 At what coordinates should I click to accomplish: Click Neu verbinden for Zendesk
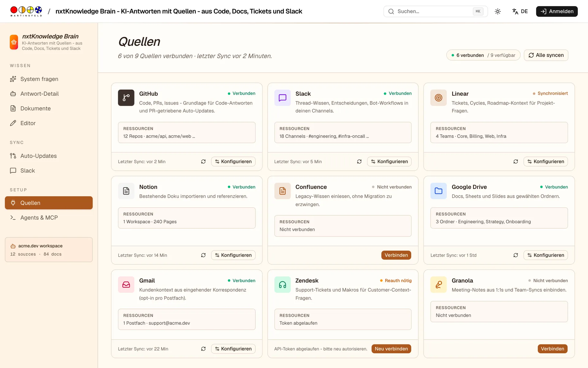(x=391, y=349)
